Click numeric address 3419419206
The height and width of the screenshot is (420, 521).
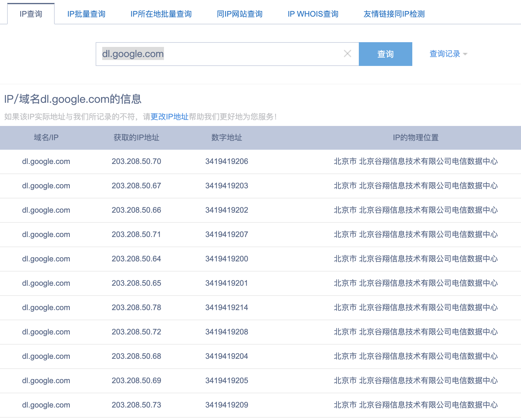(x=227, y=161)
